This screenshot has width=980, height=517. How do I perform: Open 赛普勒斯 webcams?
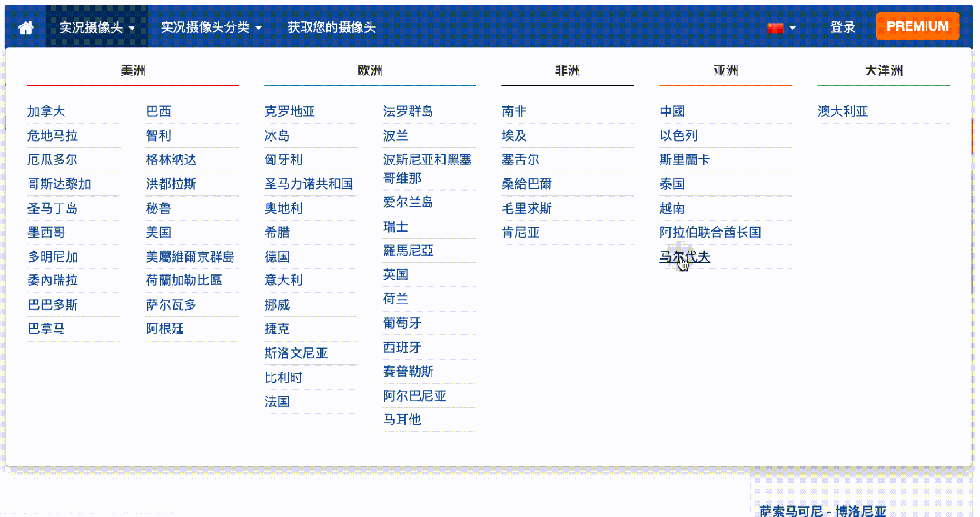(x=408, y=372)
